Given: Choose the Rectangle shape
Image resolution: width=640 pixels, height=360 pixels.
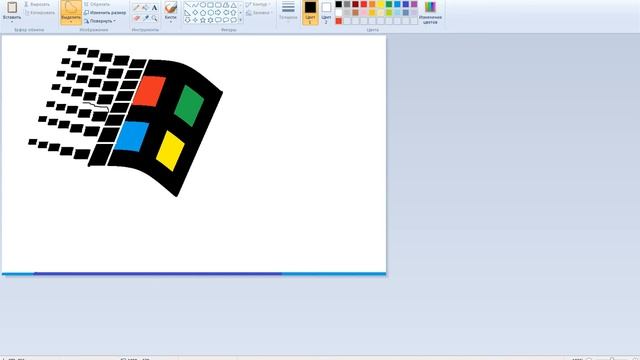Looking at the screenshot, I should pyautogui.click(x=210, y=4).
